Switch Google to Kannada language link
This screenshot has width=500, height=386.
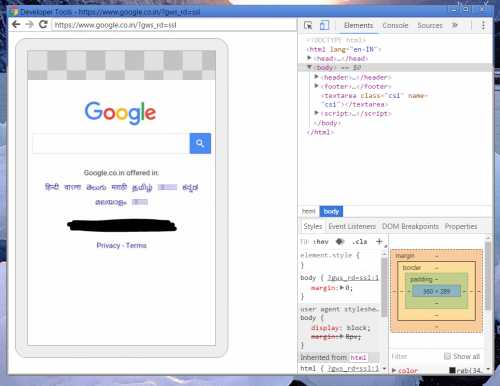pos(190,187)
